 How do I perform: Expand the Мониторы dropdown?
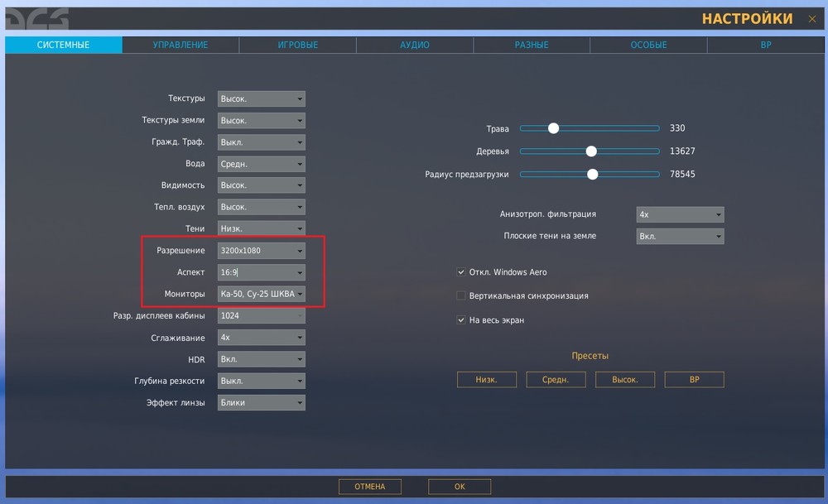click(262, 294)
